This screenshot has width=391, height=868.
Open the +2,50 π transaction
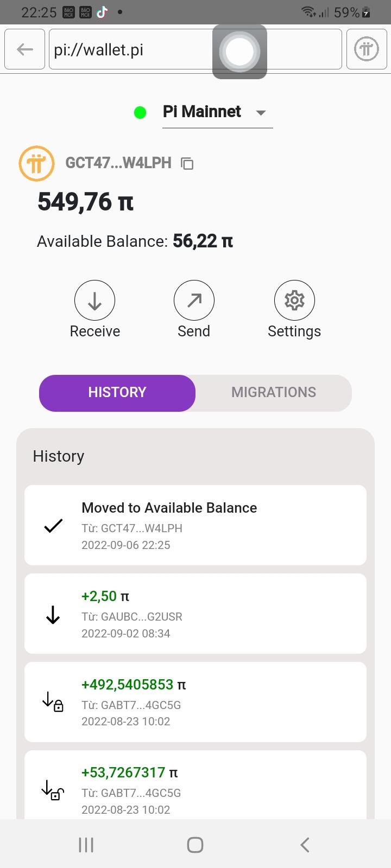coord(195,614)
